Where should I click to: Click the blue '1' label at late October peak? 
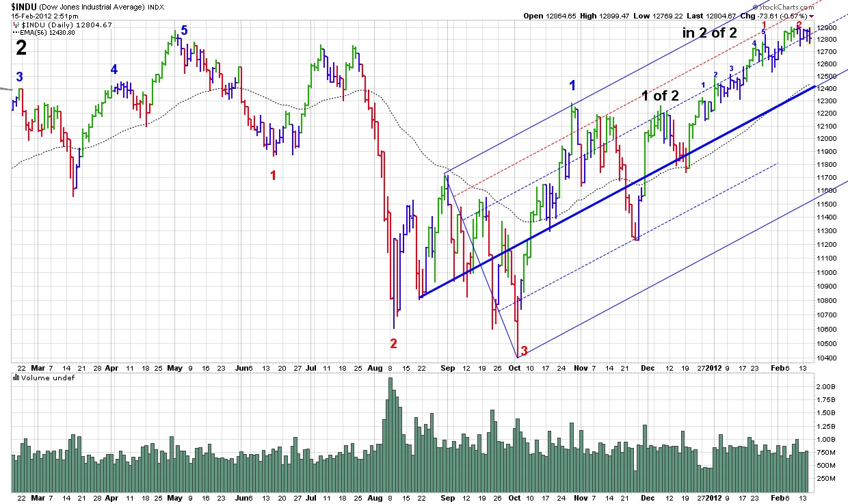coord(572,85)
